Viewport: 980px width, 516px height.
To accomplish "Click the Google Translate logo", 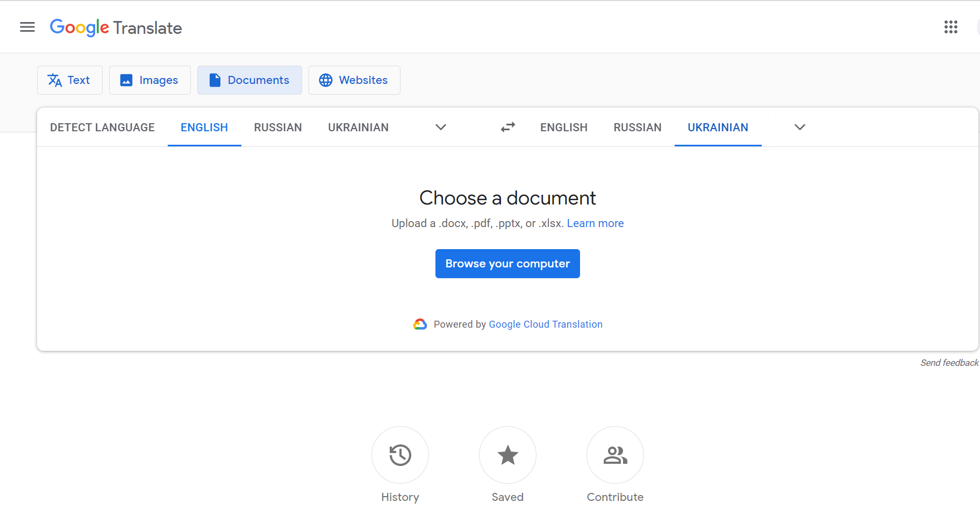I will coord(116,27).
